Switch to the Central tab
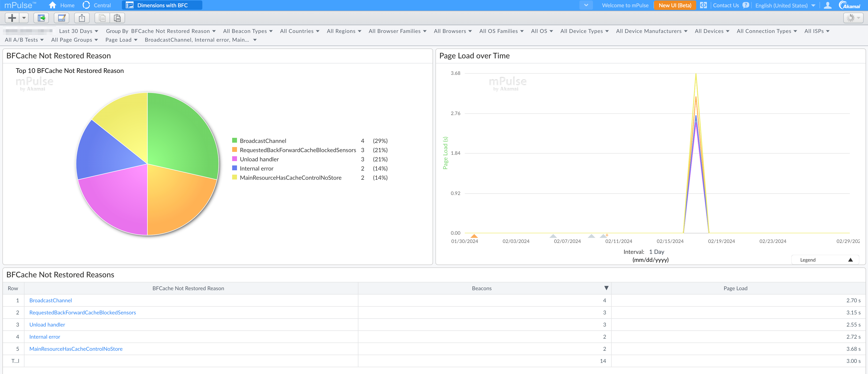This screenshot has width=868, height=374. pyautogui.click(x=97, y=5)
